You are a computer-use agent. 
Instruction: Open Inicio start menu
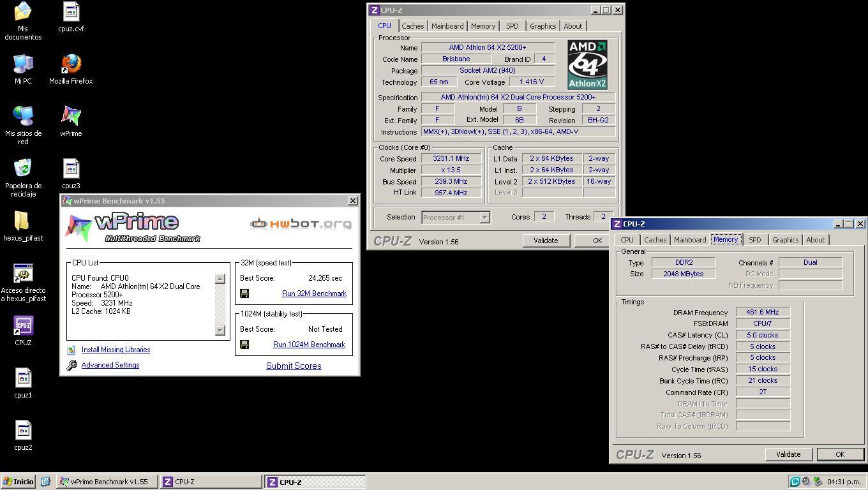click(x=19, y=482)
